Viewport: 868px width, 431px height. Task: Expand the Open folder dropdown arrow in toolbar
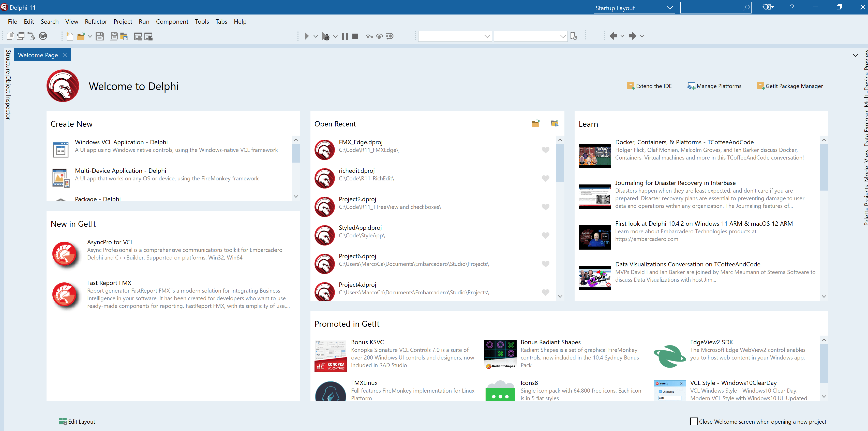pyautogui.click(x=90, y=36)
